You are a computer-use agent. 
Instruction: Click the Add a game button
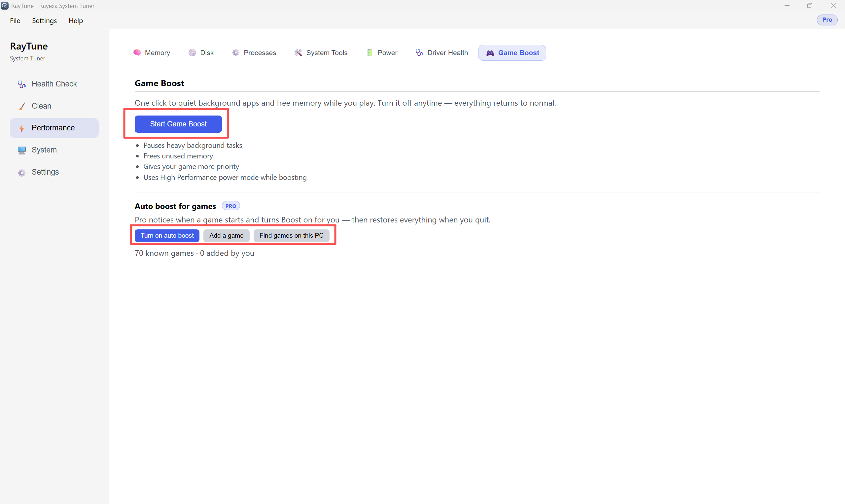click(x=227, y=236)
